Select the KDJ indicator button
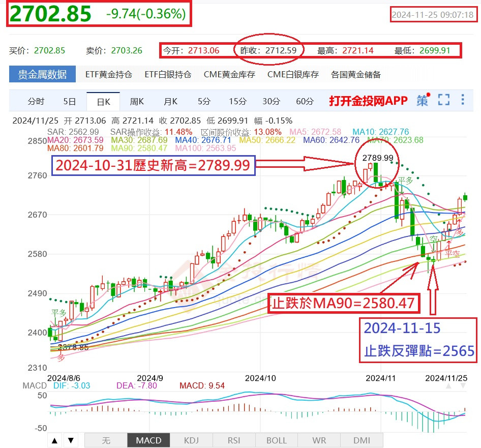 click(x=191, y=441)
